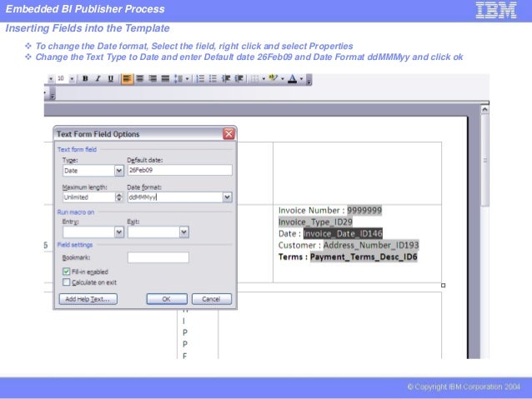Click the Add Help Text button
This screenshot has height=399, width=532.
tap(88, 299)
